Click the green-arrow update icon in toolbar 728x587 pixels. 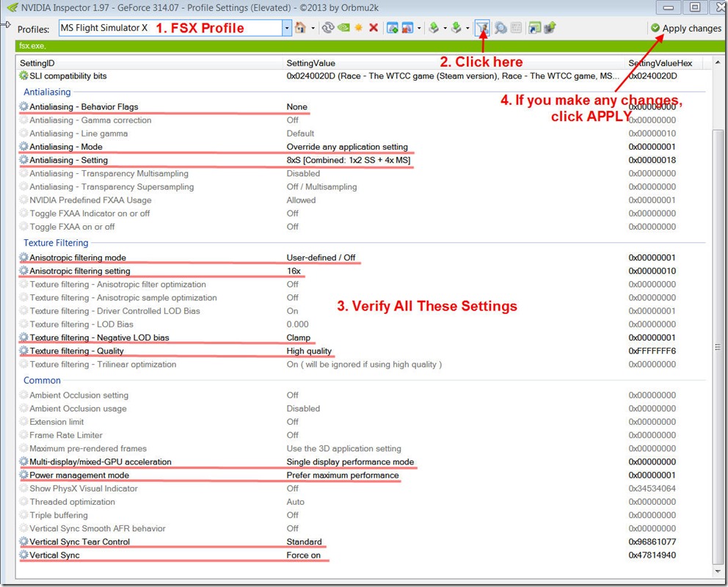pos(550,28)
